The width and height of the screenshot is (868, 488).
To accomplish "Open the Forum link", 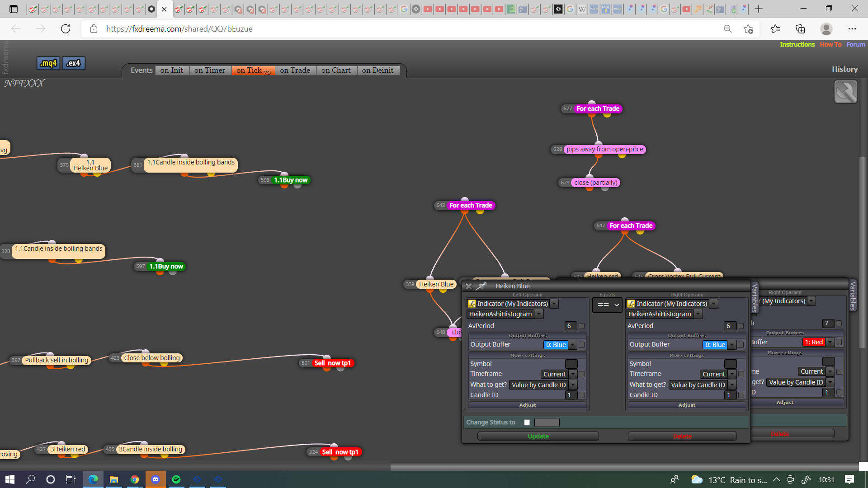I will point(856,44).
